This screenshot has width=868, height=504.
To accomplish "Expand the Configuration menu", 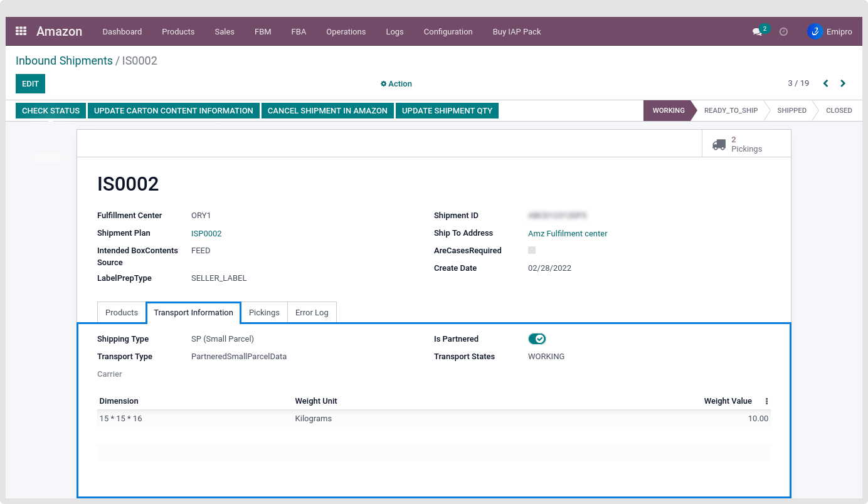I will click(448, 31).
